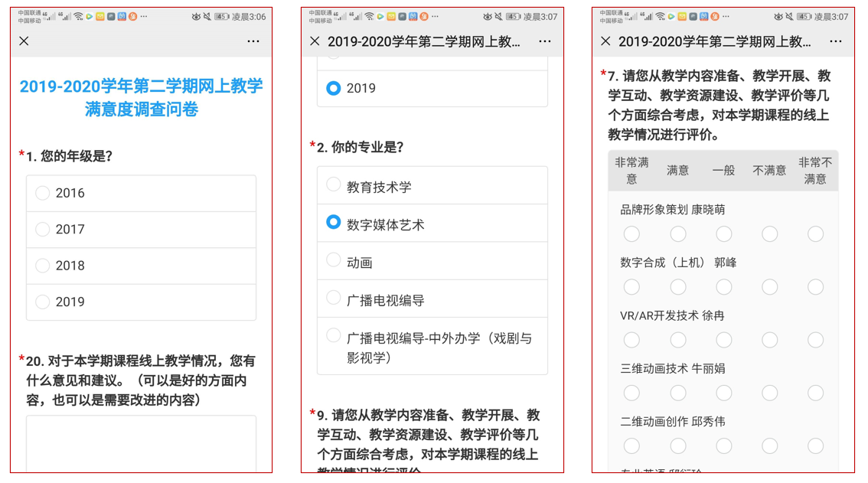Close the left survey page with X
The image size is (868, 483).
[x=24, y=41]
